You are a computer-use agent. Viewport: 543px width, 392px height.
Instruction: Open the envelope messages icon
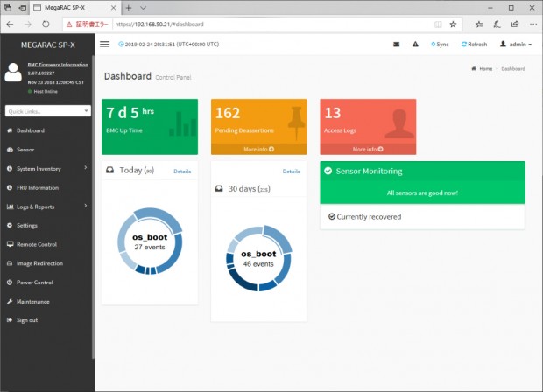[x=397, y=45]
